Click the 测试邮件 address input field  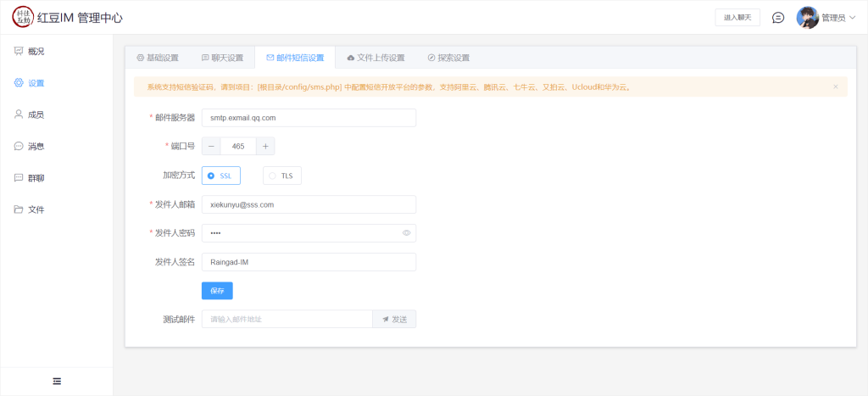pyautogui.click(x=287, y=319)
